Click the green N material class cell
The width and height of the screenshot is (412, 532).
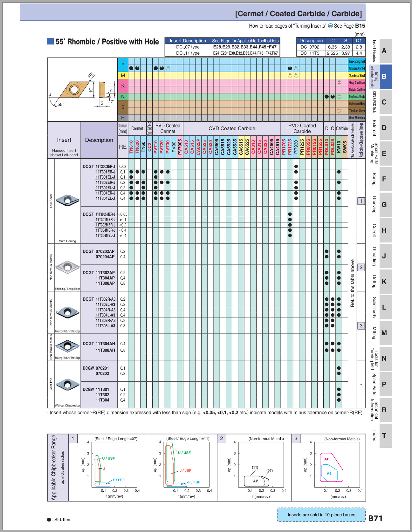pos(123,97)
